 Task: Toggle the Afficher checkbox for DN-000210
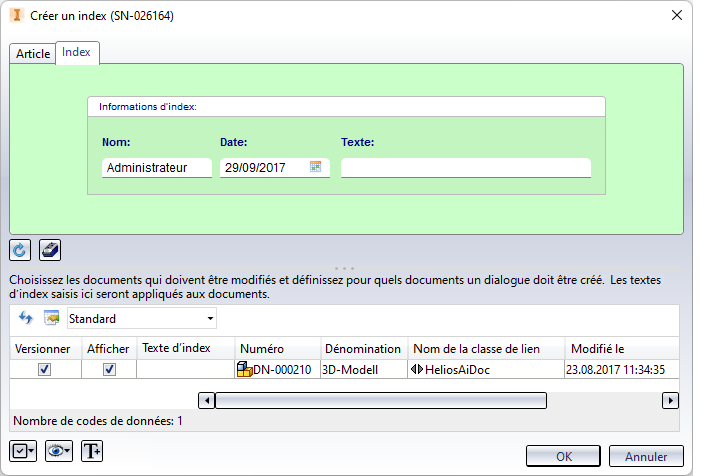(x=109, y=369)
